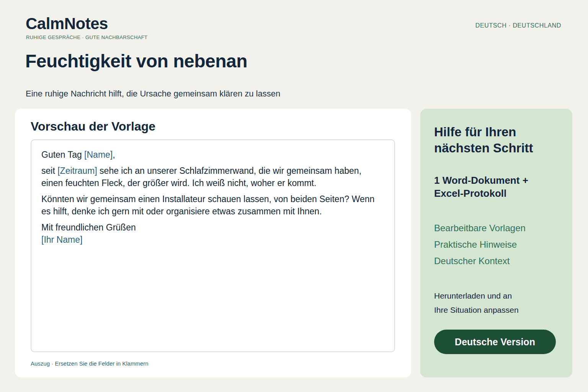Click the line Mit freundlichen Grüßen
588x392 pixels.
click(88, 227)
